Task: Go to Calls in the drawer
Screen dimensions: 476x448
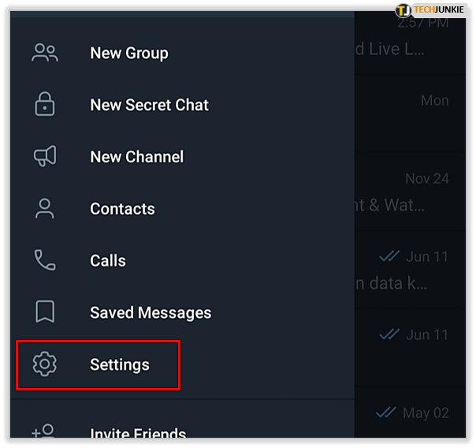Action: coord(108,261)
